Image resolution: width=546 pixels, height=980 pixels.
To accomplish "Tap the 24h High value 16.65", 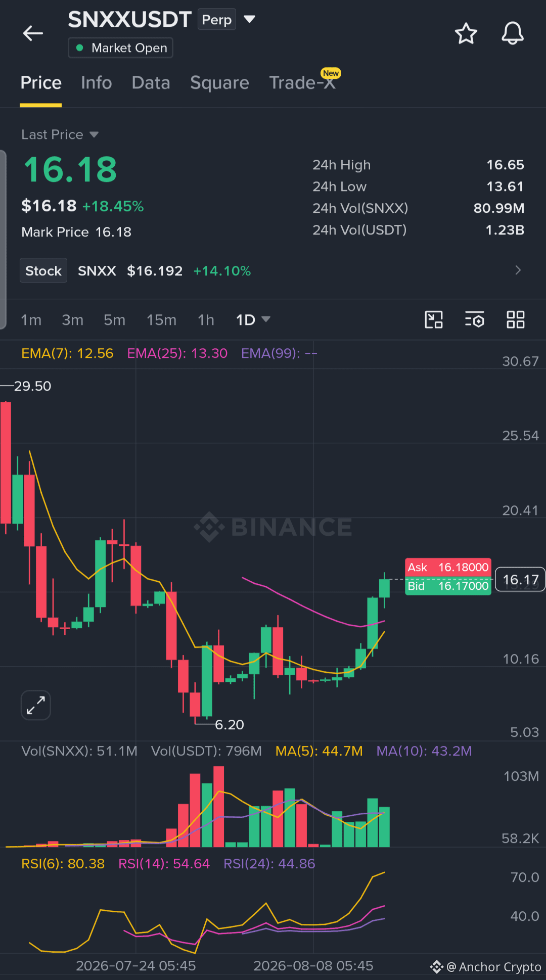I will pyautogui.click(x=505, y=165).
